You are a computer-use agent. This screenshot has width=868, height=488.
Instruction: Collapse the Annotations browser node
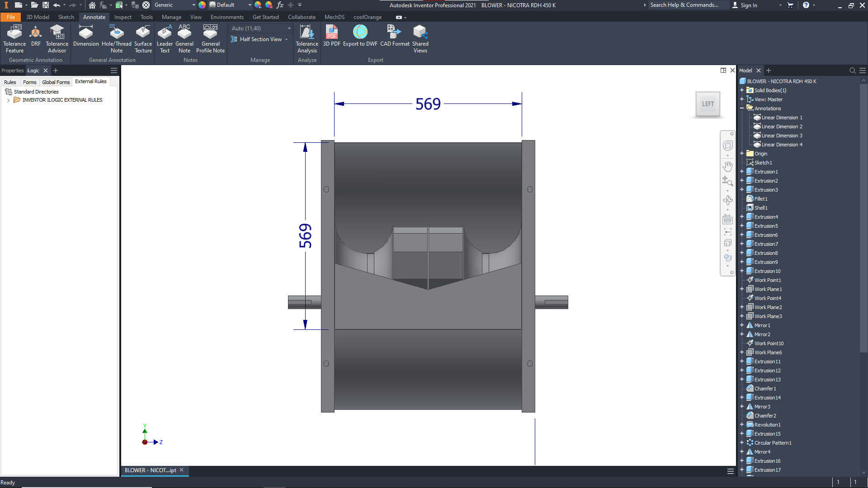(x=742, y=108)
